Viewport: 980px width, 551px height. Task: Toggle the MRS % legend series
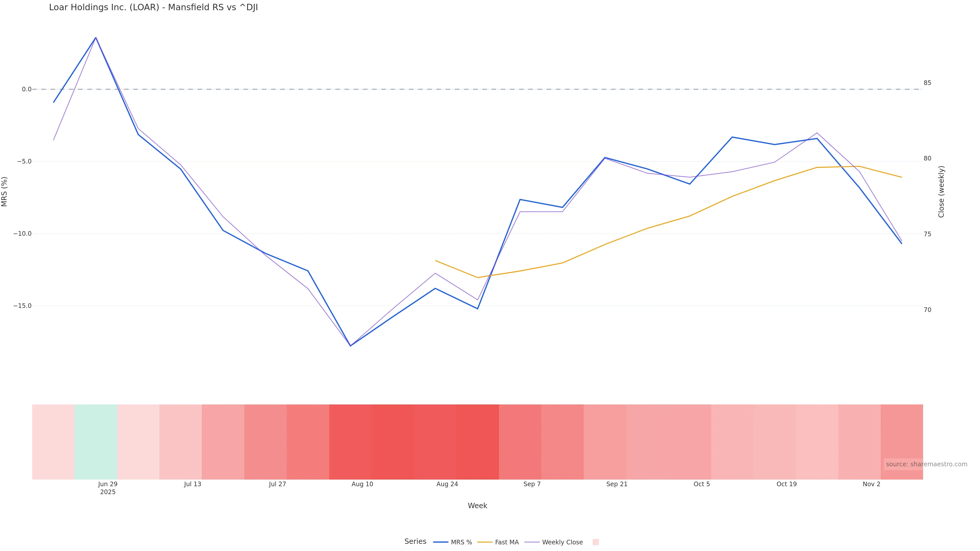click(461, 542)
